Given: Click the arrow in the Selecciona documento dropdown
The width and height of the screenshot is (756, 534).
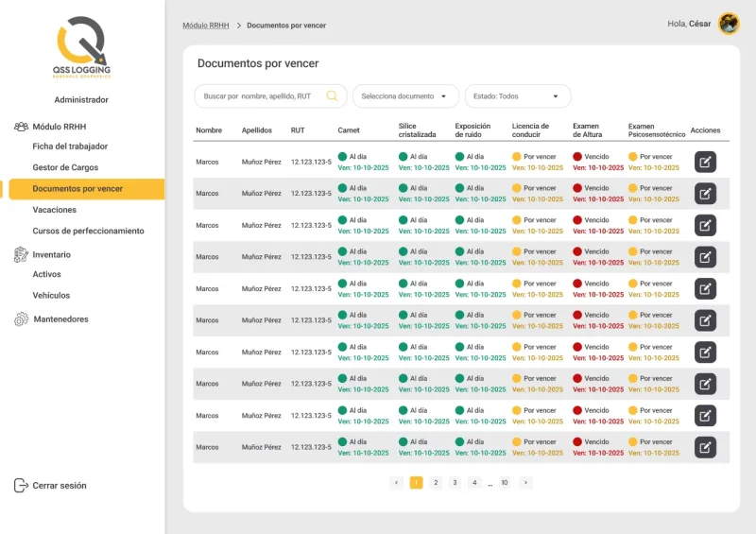Looking at the screenshot, I should point(443,96).
